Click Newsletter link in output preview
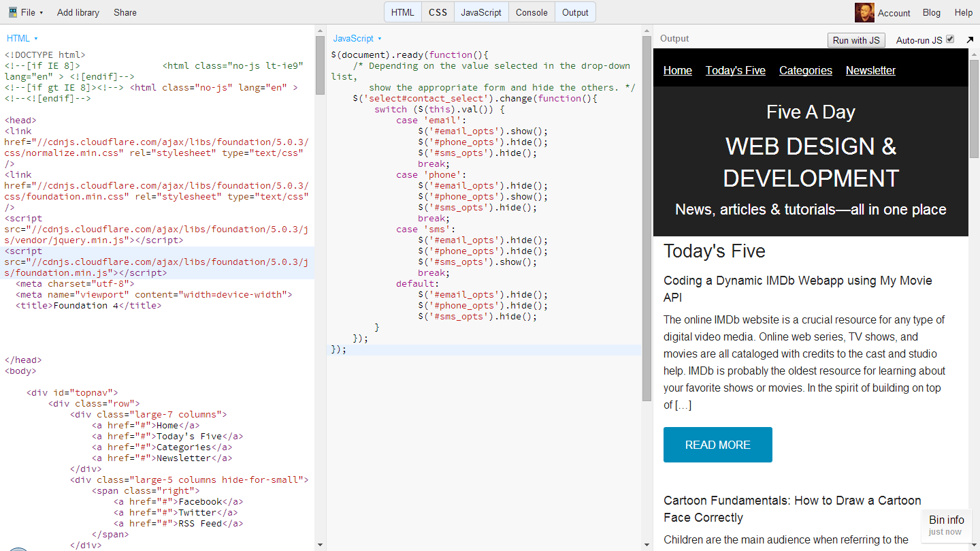This screenshot has width=980, height=551. 870,70
